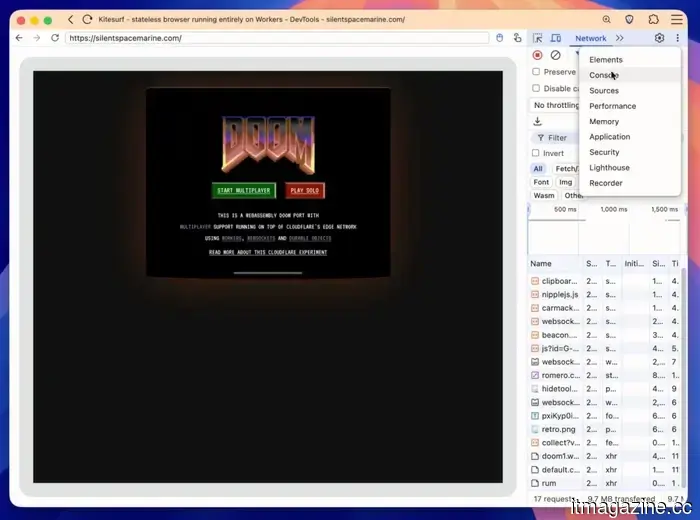This screenshot has height=520, width=700.
Task: Sort by the Name column header
Action: pos(555,264)
